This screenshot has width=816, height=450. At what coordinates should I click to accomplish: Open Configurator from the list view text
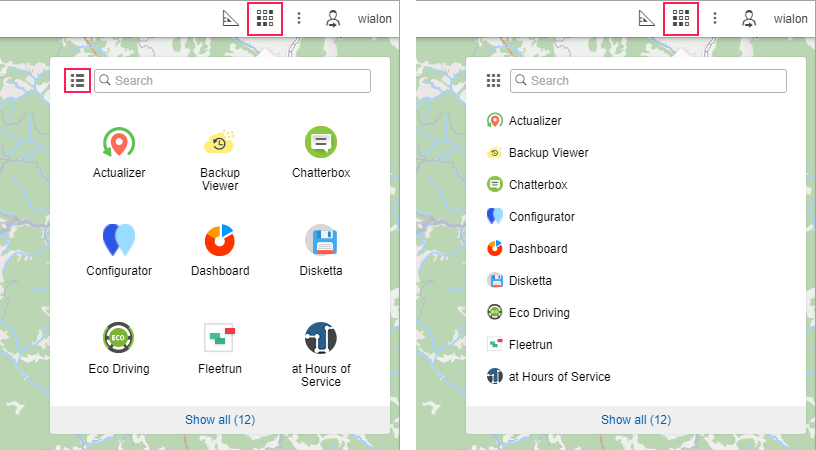542,217
